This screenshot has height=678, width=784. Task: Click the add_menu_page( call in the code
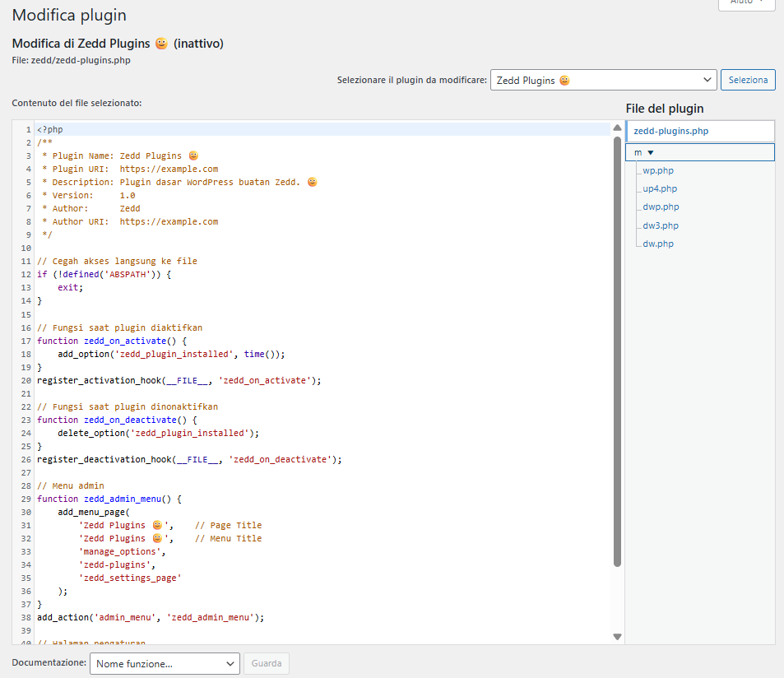(x=94, y=512)
